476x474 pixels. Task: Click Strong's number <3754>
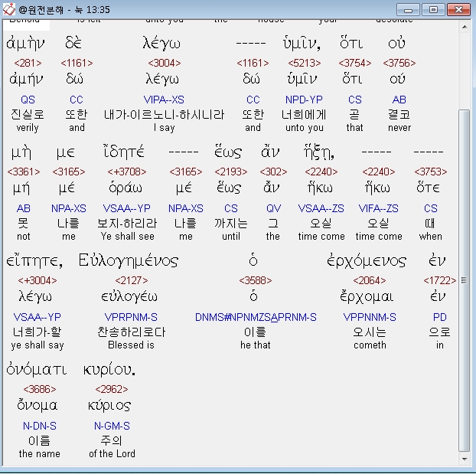pos(355,63)
